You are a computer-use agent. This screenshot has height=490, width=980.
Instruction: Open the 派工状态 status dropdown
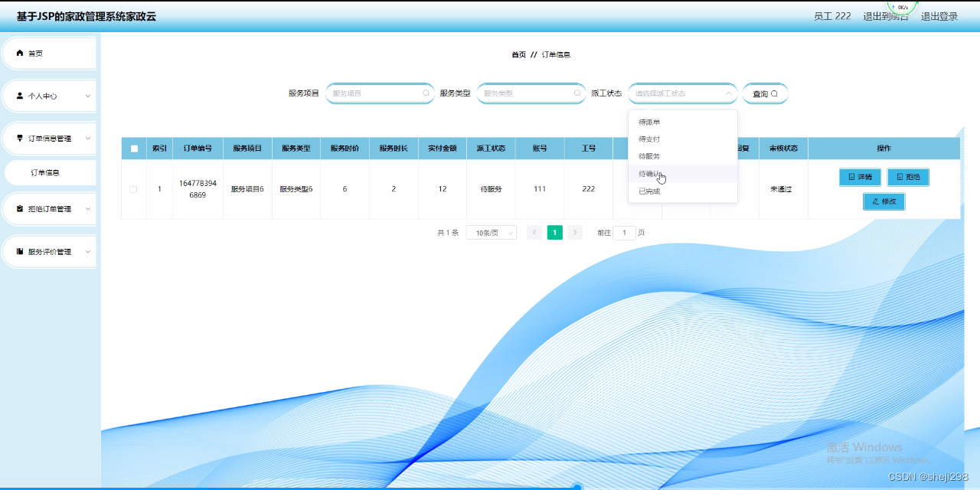tap(681, 93)
